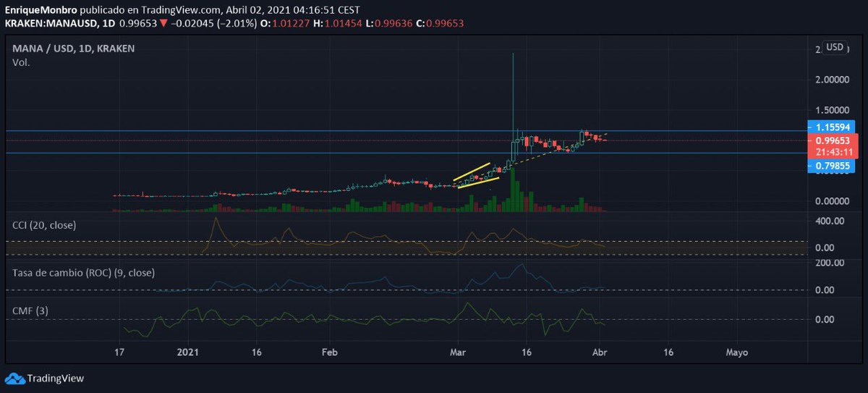868x393 pixels.
Task: Click the Mar date axis label
Action: 457,352
